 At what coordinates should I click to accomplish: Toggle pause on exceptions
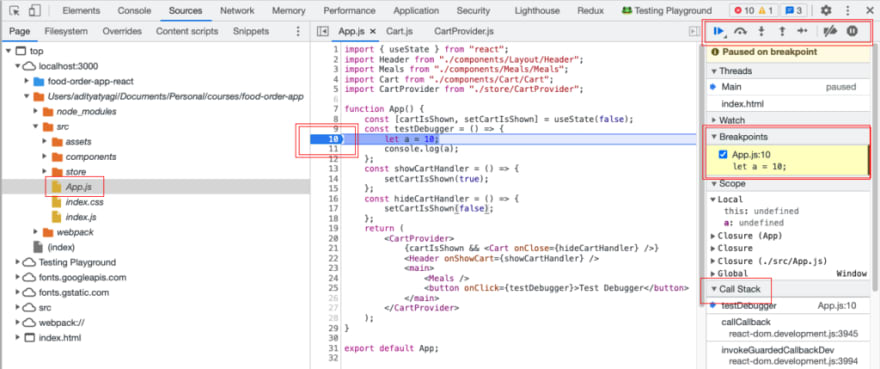point(852,31)
